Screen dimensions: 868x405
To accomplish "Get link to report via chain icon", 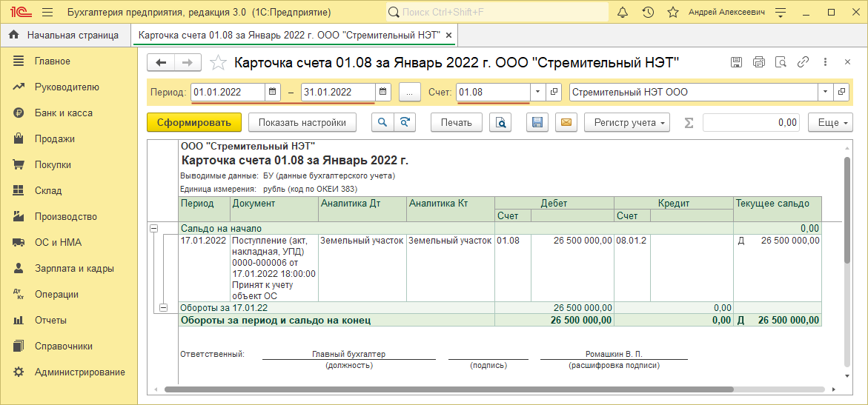I will tap(803, 62).
